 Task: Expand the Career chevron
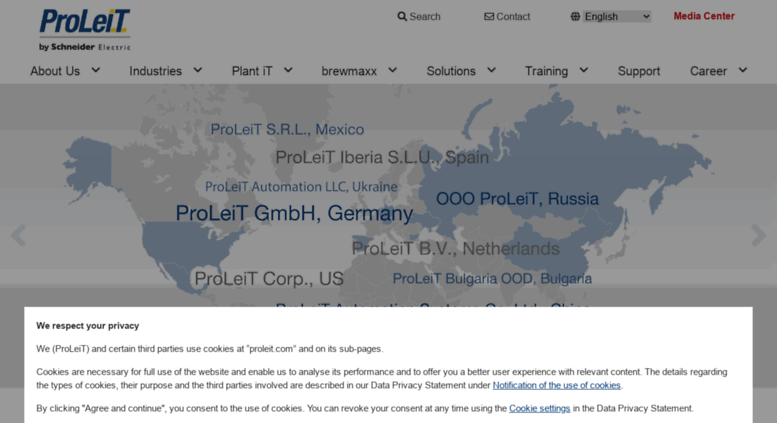[x=743, y=70]
